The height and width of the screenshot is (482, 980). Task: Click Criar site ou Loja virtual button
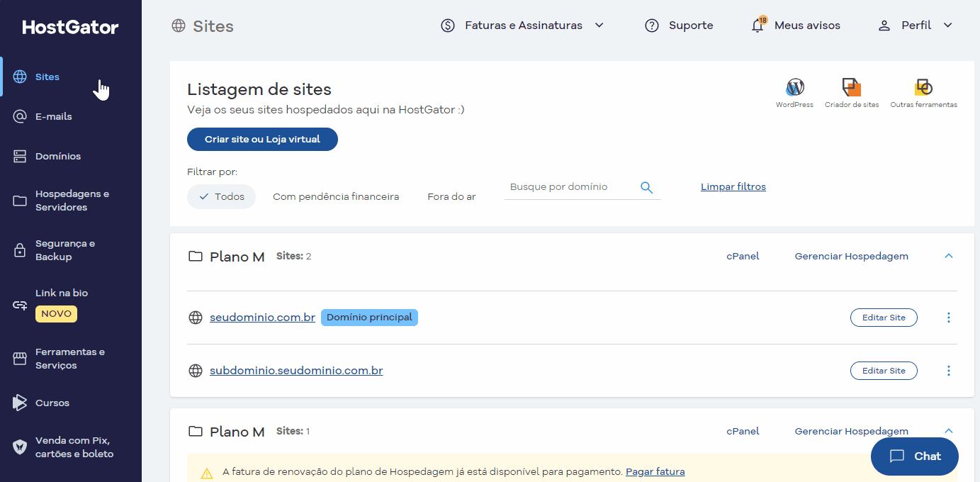[262, 139]
